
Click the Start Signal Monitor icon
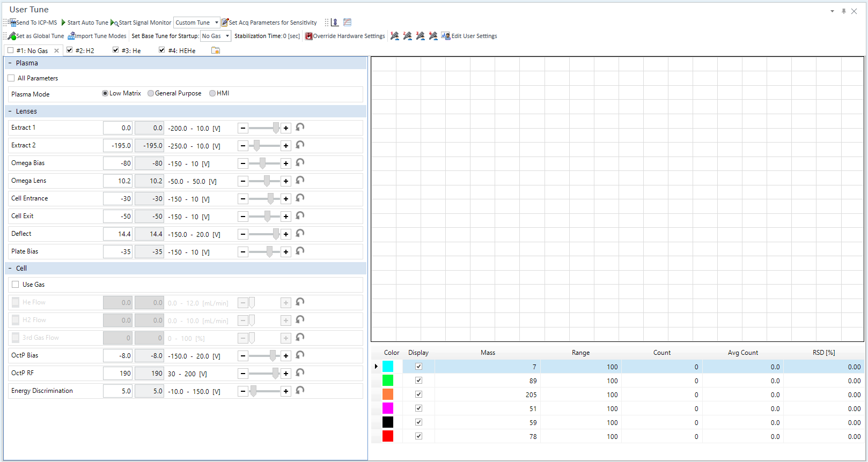point(114,23)
